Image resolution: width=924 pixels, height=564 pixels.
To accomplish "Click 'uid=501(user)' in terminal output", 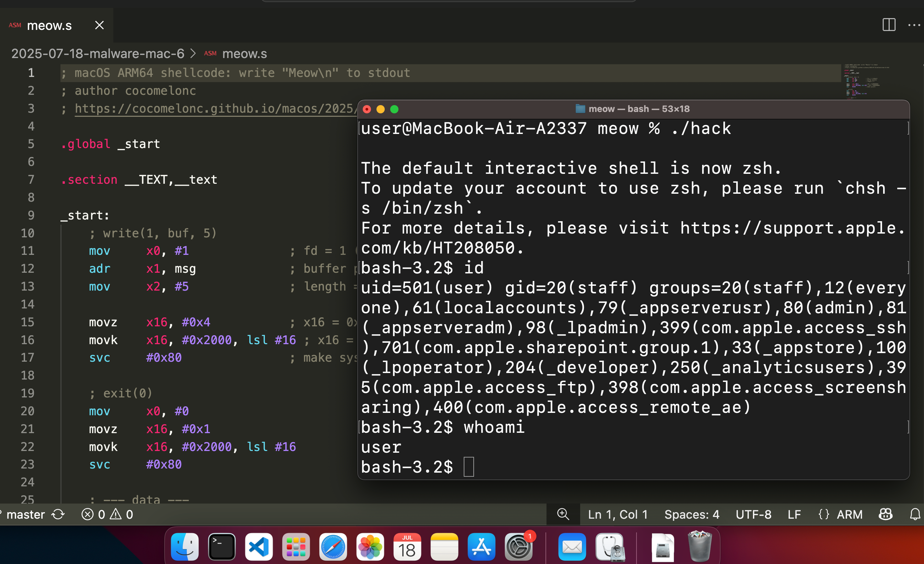I will click(x=427, y=288).
